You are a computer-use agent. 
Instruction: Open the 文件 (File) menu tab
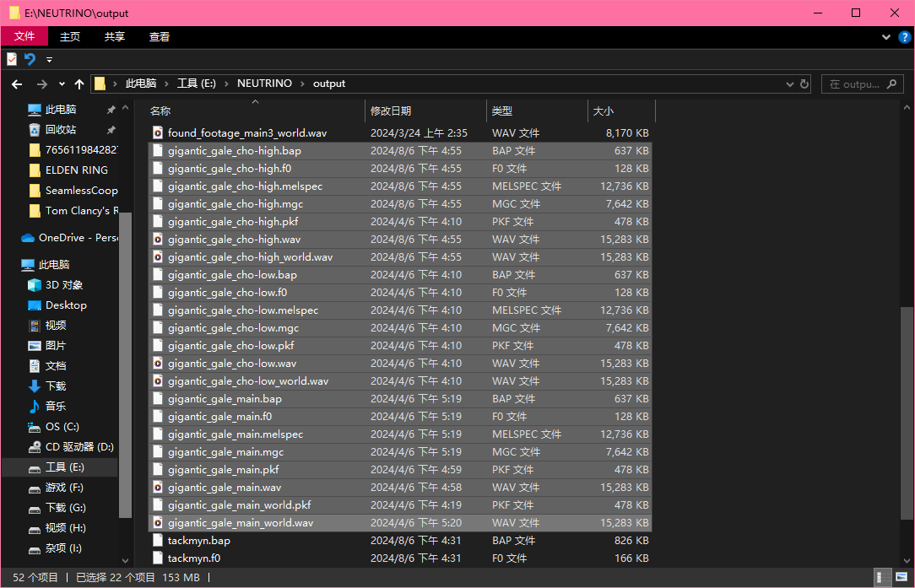pyautogui.click(x=24, y=36)
